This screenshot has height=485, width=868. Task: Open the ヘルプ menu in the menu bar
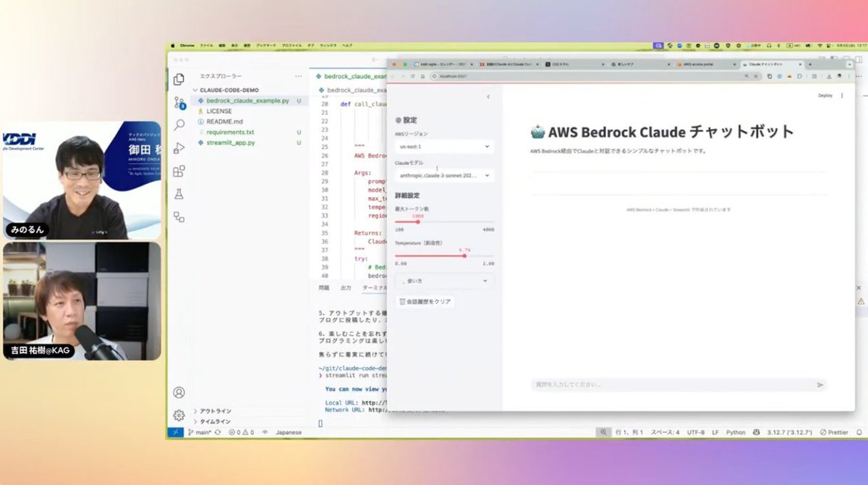(x=347, y=45)
